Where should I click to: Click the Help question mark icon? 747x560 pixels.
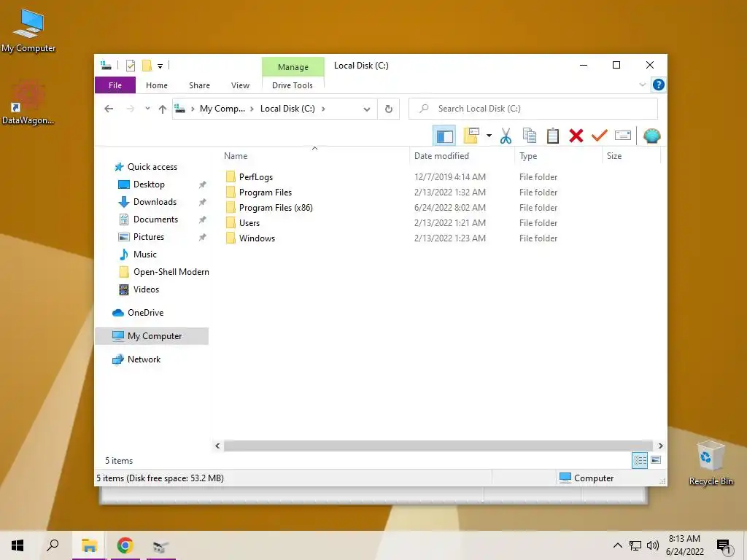point(659,85)
